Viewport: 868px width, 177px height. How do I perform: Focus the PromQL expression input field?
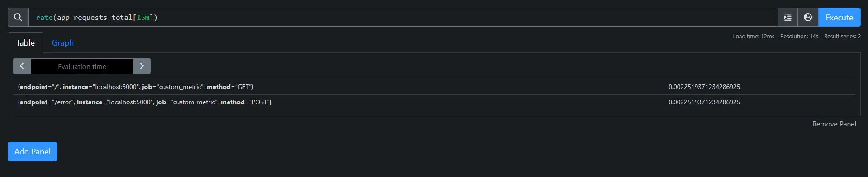[x=403, y=17]
